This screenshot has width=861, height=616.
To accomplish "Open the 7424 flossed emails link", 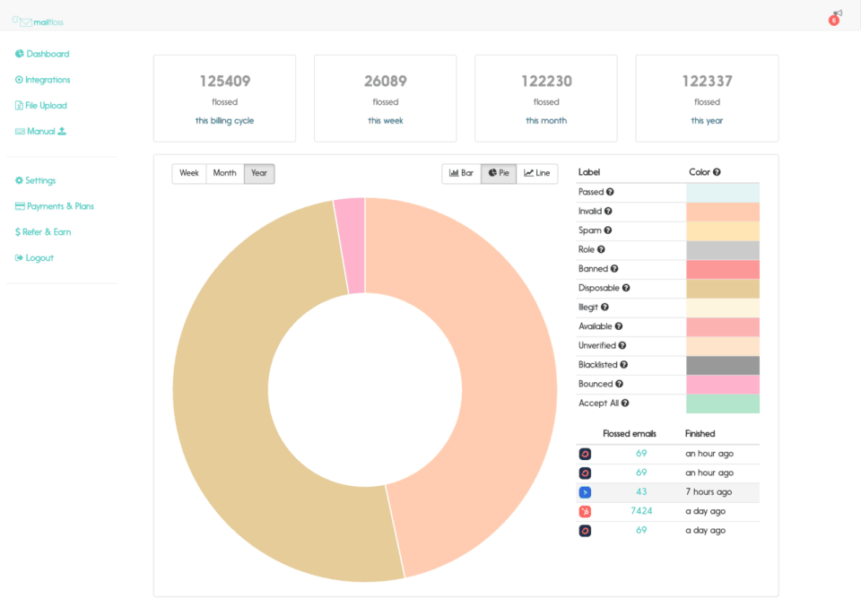I will coord(642,511).
